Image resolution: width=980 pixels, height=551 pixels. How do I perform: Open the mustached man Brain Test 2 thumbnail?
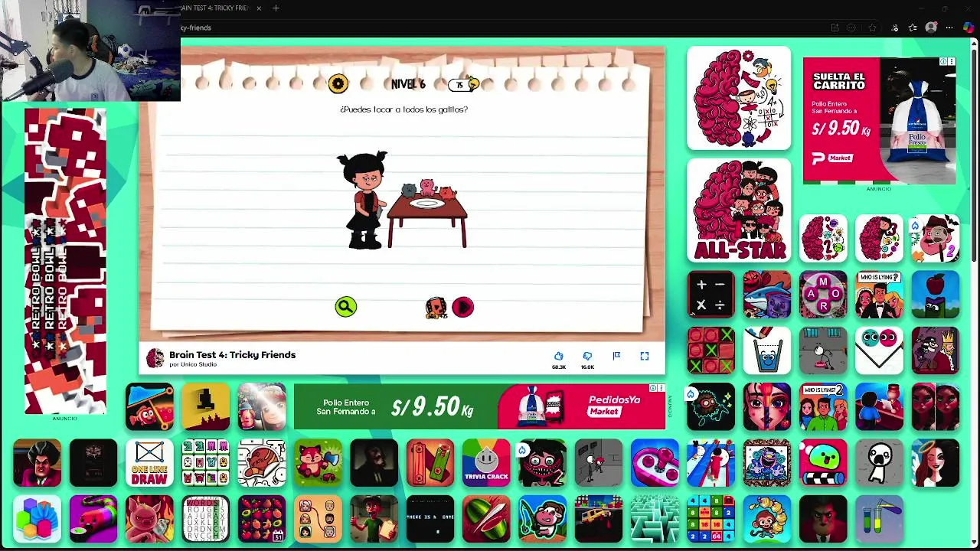936,239
